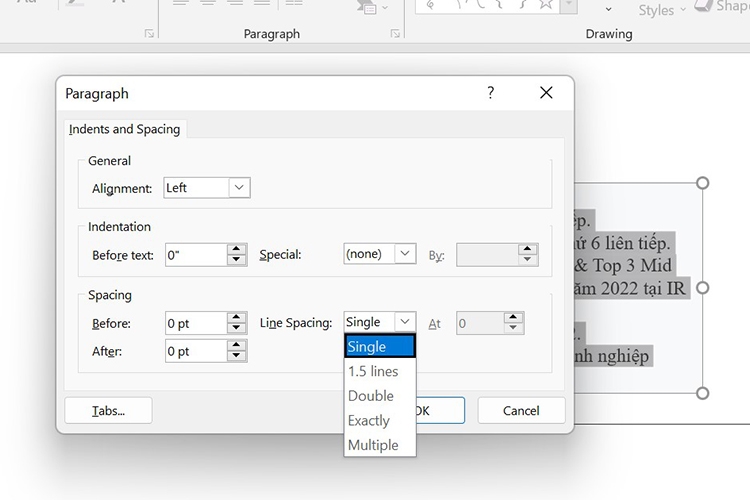The image size is (750, 500).
Task: Open the Alignment dropdown
Action: coord(239,188)
